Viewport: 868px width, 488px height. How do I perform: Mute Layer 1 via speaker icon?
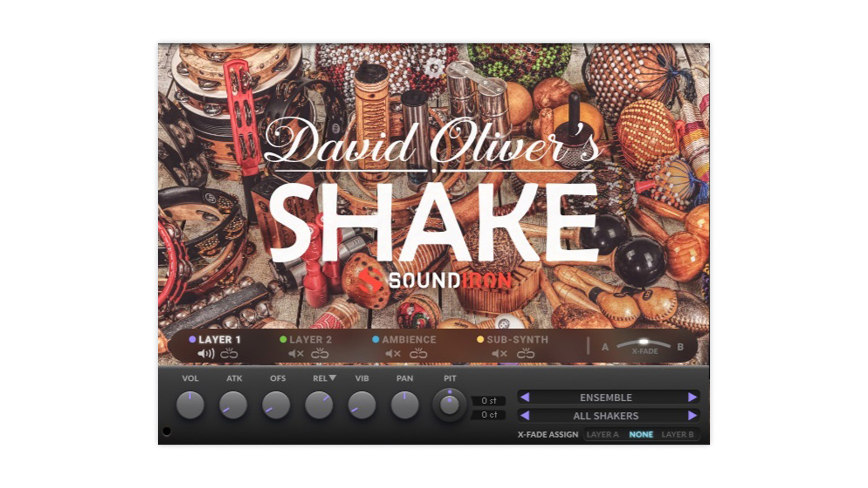click(x=206, y=354)
